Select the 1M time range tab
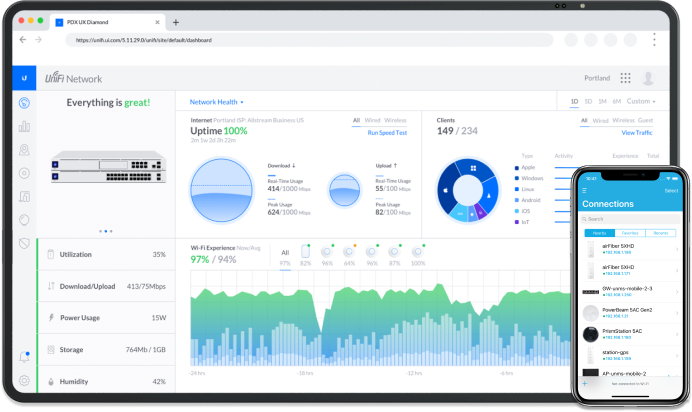This screenshot has width=692, height=412. click(x=602, y=101)
